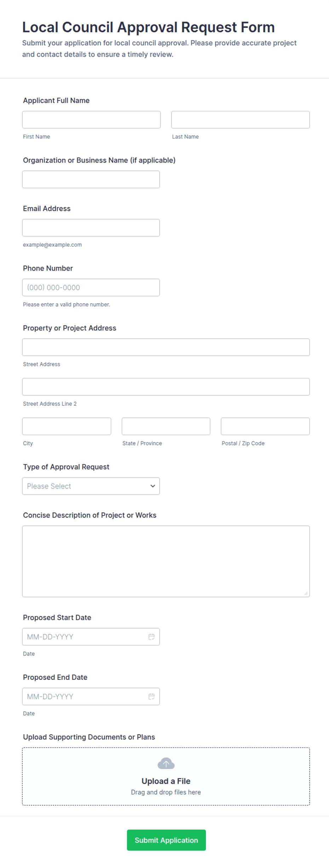329x868 pixels.
Task: Click the dropdown chevron arrow beside Please Select
Action: click(x=153, y=486)
